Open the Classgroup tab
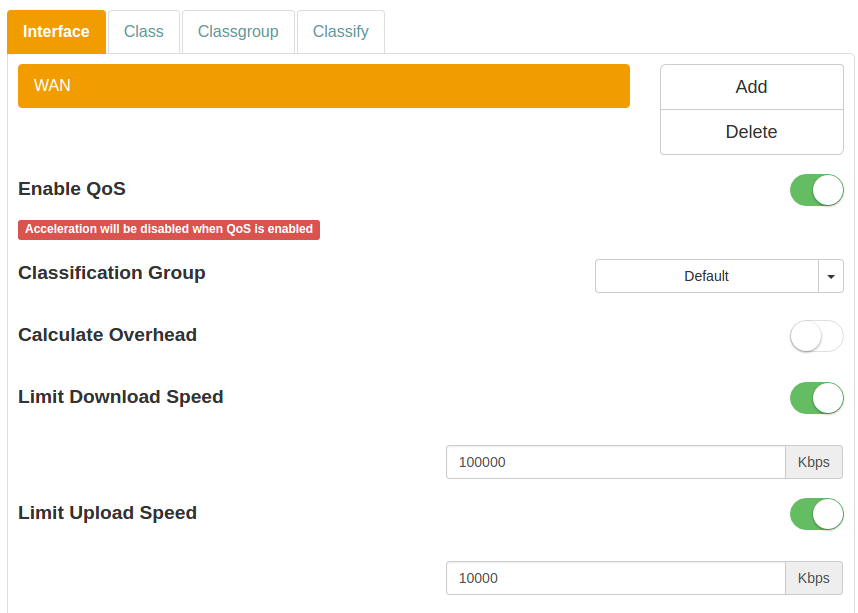 point(238,32)
